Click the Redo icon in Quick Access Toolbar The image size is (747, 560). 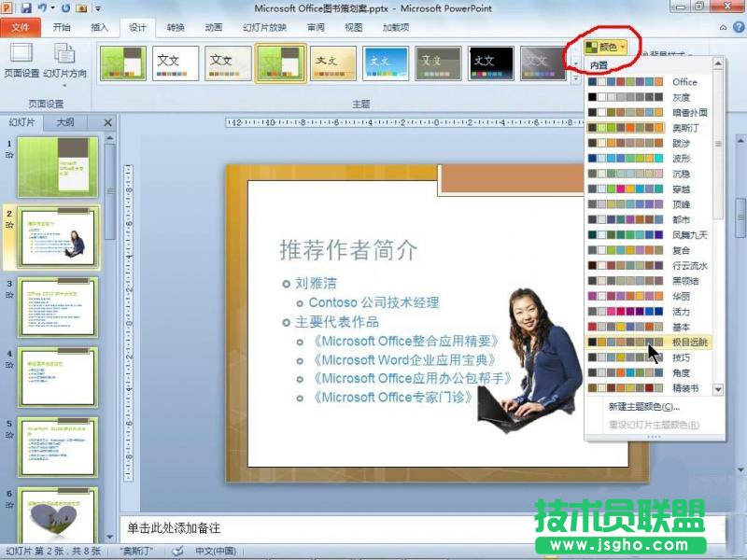[x=65, y=7]
